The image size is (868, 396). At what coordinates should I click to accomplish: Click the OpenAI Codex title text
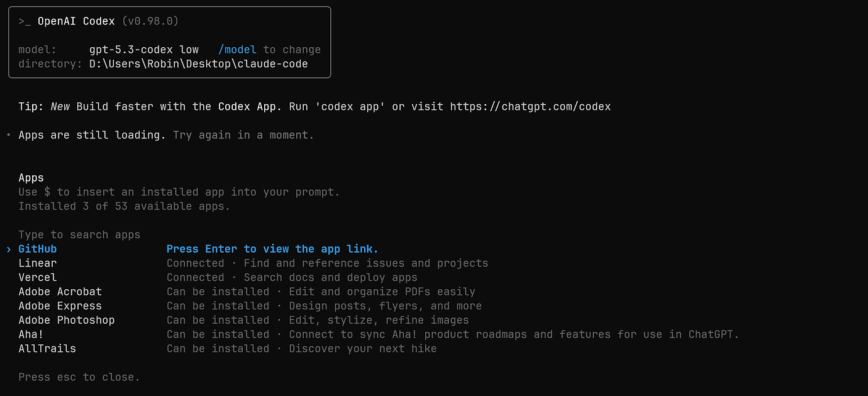pos(76,21)
